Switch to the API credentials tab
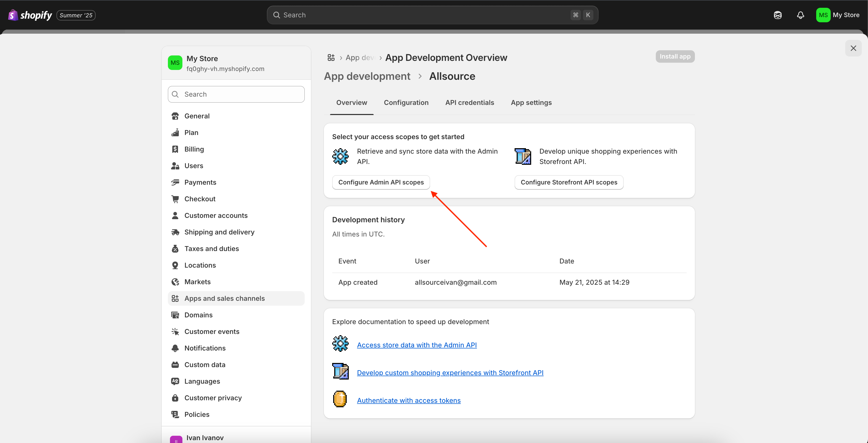868x443 pixels. [x=469, y=103]
